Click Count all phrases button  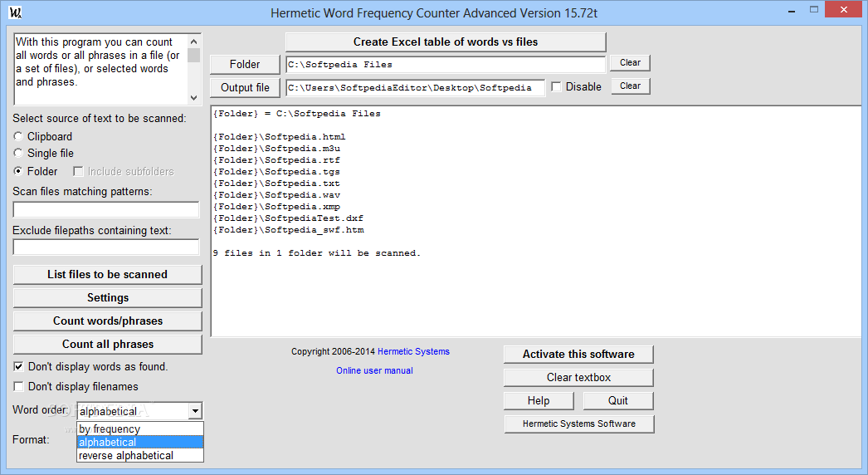click(x=107, y=344)
